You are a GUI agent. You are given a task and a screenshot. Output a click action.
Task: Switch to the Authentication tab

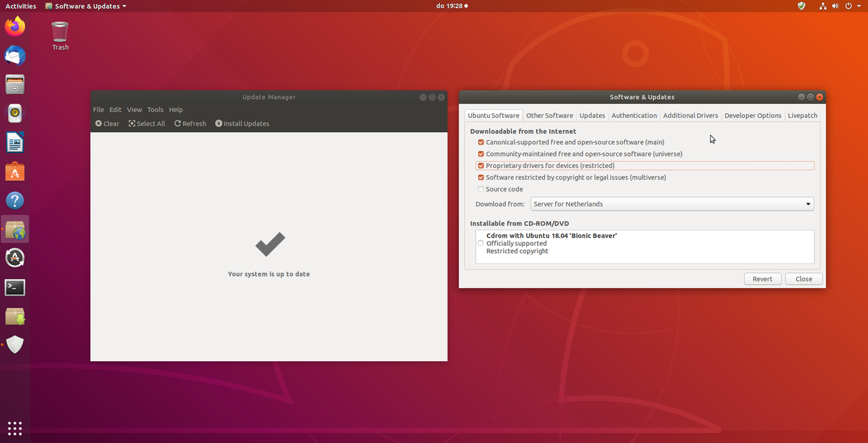[634, 115]
